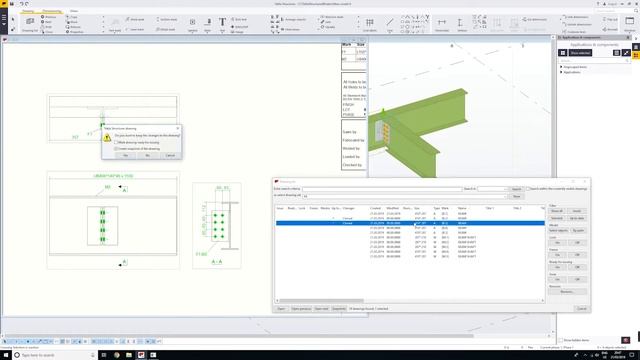640x360 pixels.
Task: Sort by Mark column header
Action: tap(445, 208)
